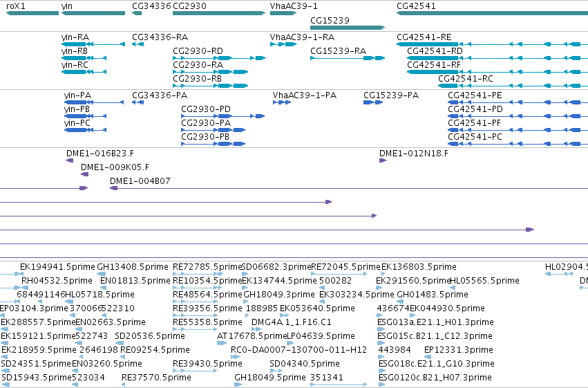
Task: Select the CG15239 gene bar
Action: point(348,28)
